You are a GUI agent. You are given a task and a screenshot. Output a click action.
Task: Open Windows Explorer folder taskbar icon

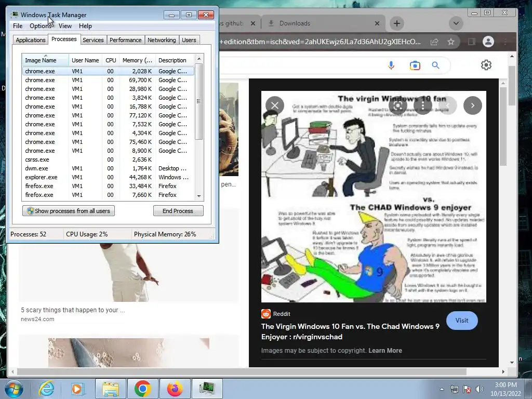(x=111, y=389)
